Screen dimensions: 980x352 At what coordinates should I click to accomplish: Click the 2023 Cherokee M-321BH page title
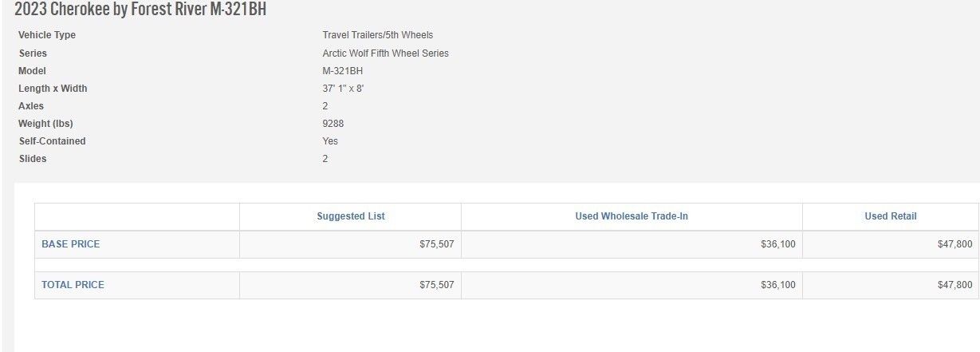click(140, 10)
